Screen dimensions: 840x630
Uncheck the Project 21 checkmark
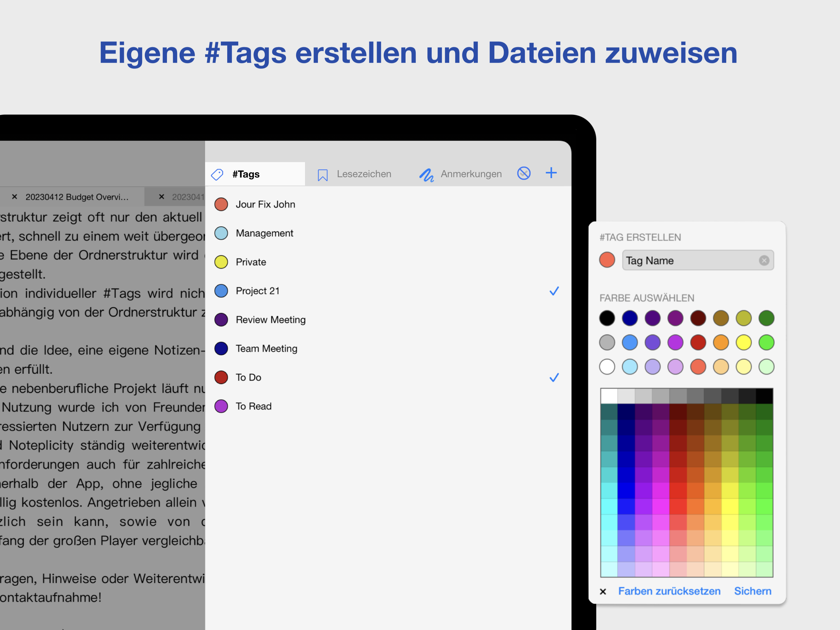pos(554,291)
